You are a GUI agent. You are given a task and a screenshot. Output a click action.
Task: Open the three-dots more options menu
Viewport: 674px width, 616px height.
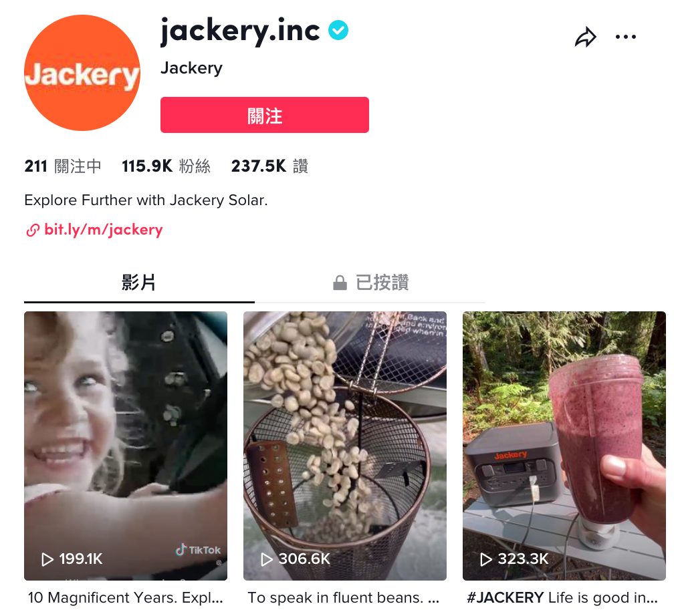[625, 37]
